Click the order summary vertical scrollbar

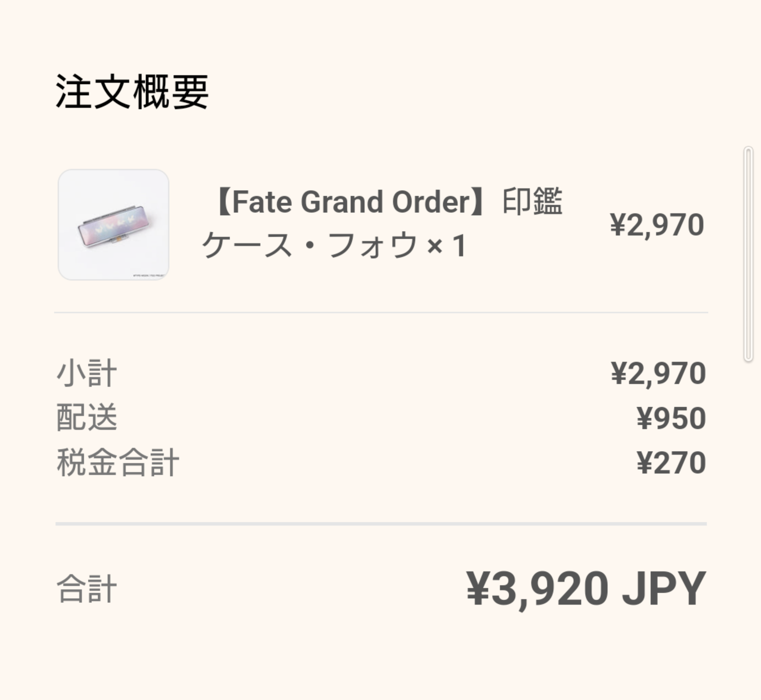click(x=748, y=254)
